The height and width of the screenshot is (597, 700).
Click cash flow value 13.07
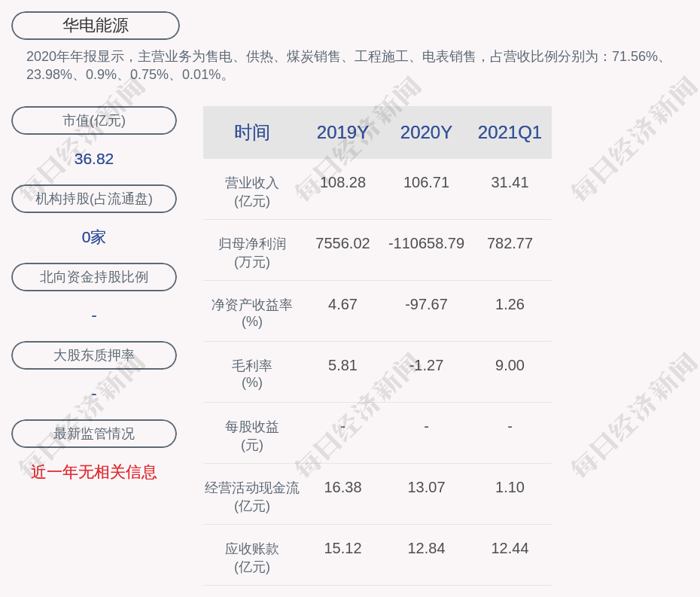[x=426, y=487]
